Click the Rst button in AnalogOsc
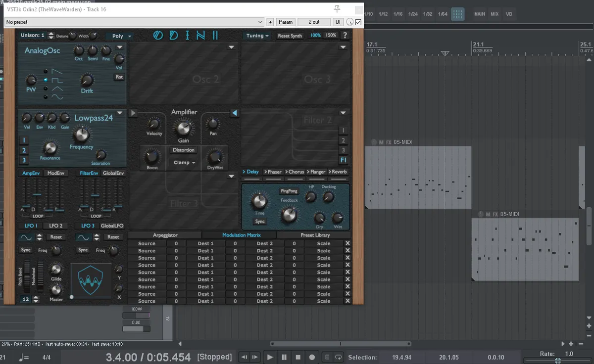Screen dimensions: 594x364 click(119, 77)
